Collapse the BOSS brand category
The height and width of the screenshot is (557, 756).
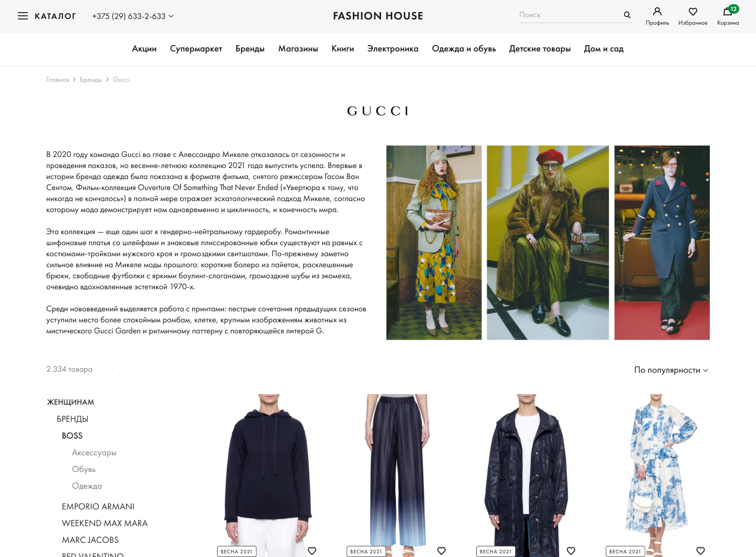click(72, 436)
